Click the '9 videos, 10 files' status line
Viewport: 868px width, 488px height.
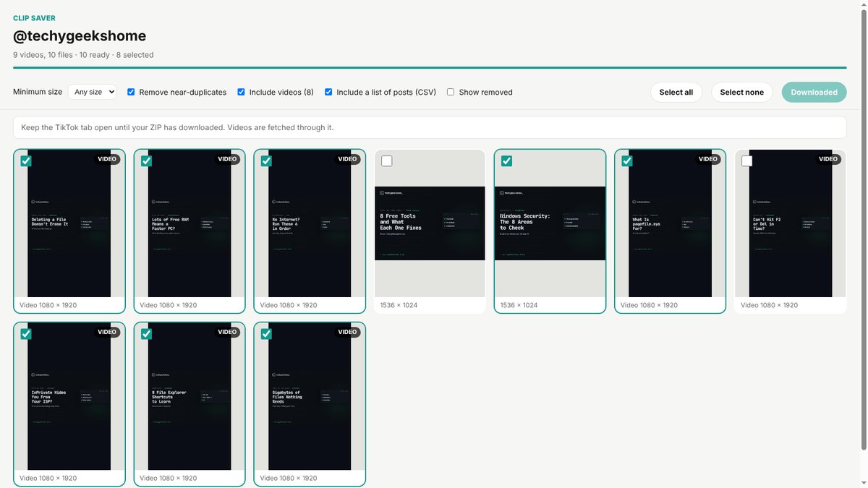[x=83, y=54]
